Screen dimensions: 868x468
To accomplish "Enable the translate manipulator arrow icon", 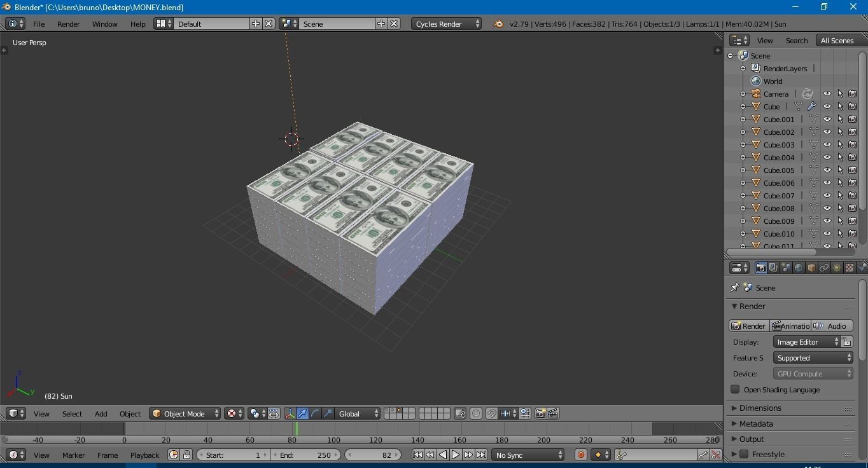I will point(301,413).
